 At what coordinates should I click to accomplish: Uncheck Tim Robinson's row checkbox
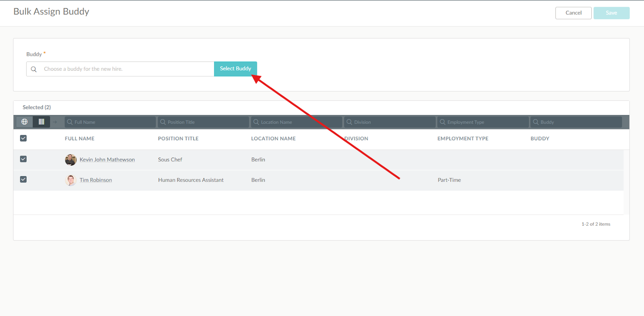[x=23, y=179]
